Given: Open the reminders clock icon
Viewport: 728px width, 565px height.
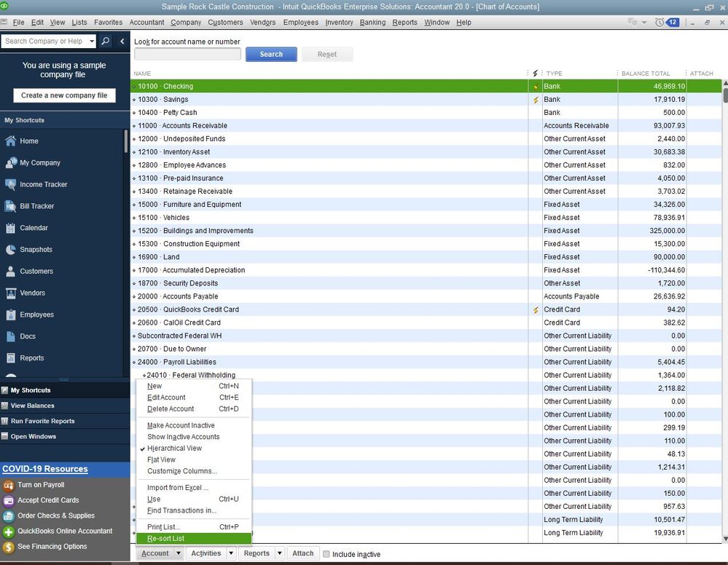Looking at the screenshot, I should (x=659, y=23).
